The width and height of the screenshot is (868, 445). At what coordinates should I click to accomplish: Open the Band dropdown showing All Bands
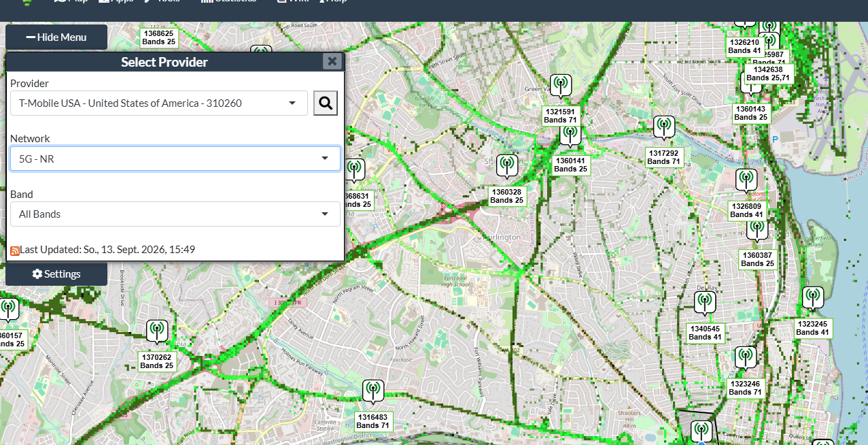[175, 214]
